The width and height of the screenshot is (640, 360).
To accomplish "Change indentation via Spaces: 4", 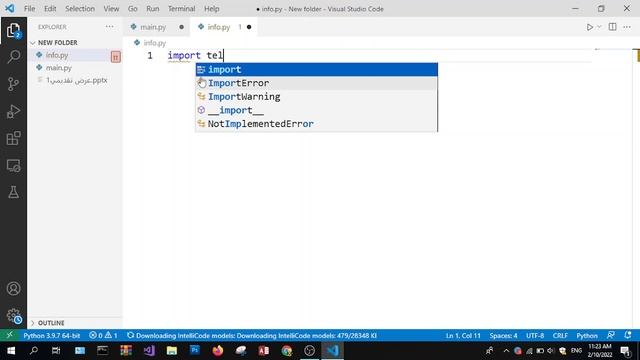I will [x=503, y=336].
